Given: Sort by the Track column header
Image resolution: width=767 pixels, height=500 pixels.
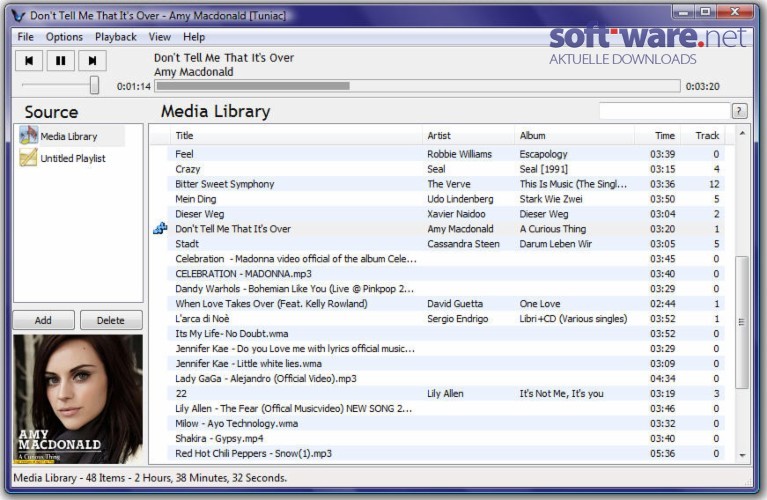Looking at the screenshot, I should 702,136.
